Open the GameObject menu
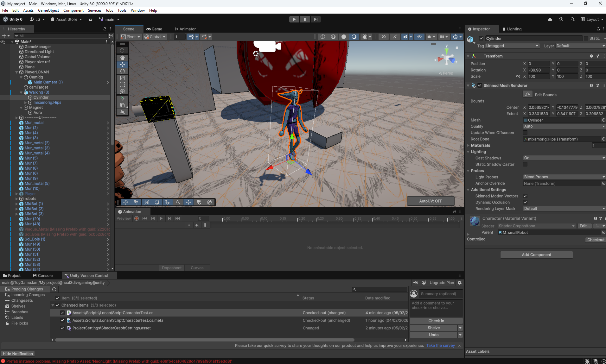This screenshot has height=364, width=606. point(48,10)
